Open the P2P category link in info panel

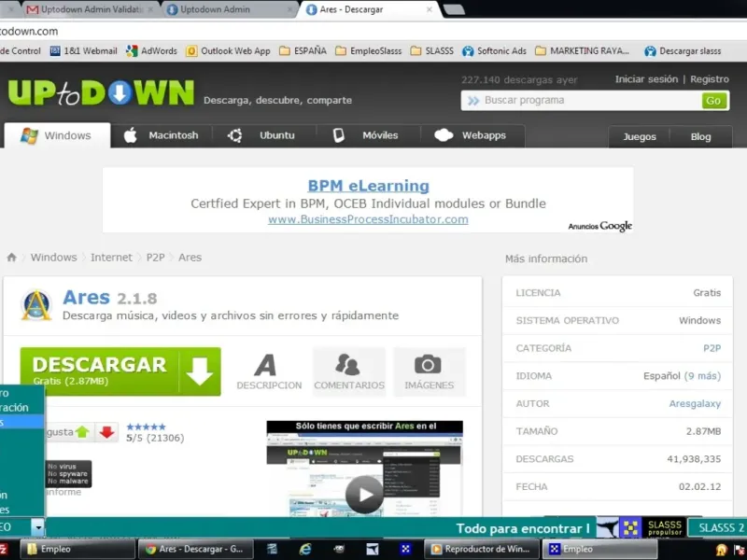point(712,348)
